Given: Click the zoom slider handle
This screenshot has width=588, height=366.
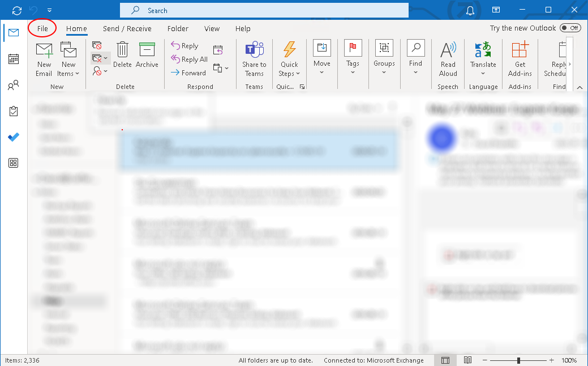Looking at the screenshot, I should (x=518, y=360).
